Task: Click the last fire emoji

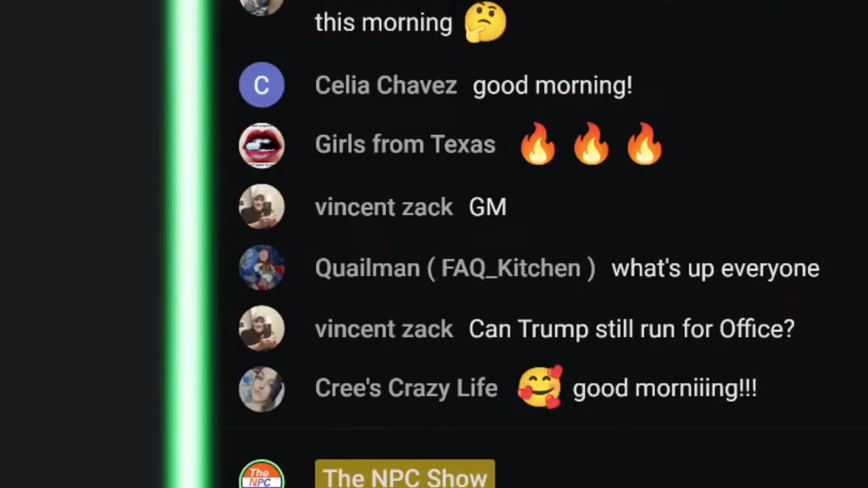Action: click(x=644, y=144)
